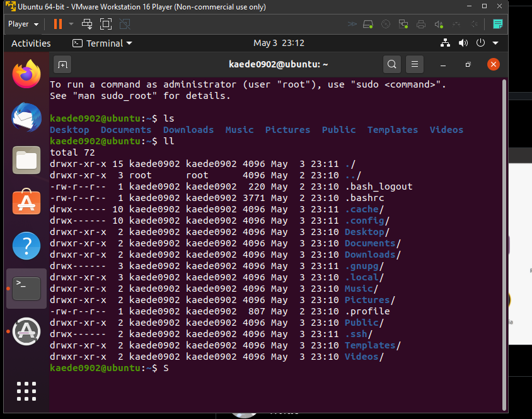Click the volume icon in the top bar

pyautogui.click(x=464, y=43)
